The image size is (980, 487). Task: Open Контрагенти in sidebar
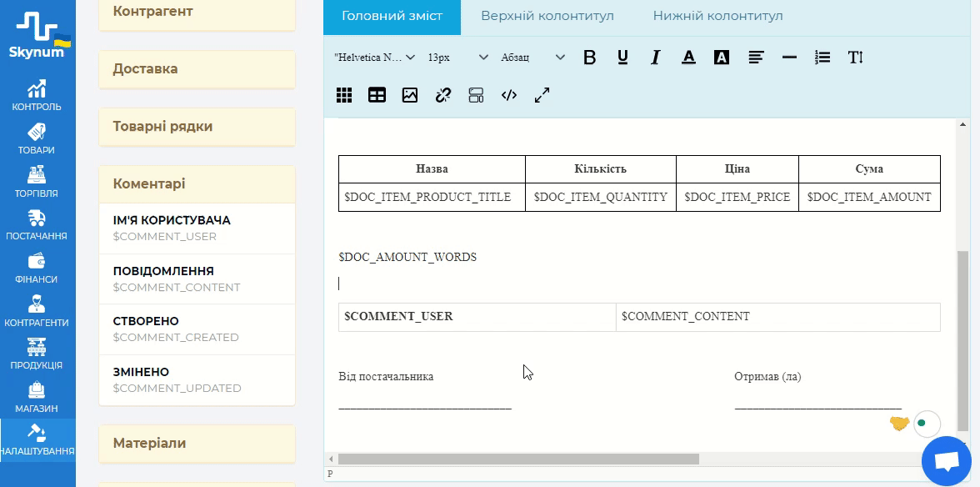point(37,311)
